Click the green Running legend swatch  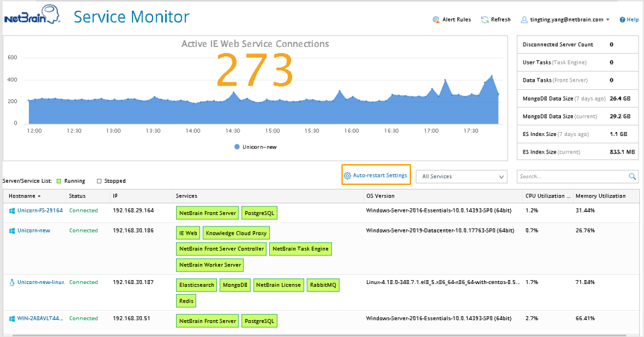pos(59,181)
